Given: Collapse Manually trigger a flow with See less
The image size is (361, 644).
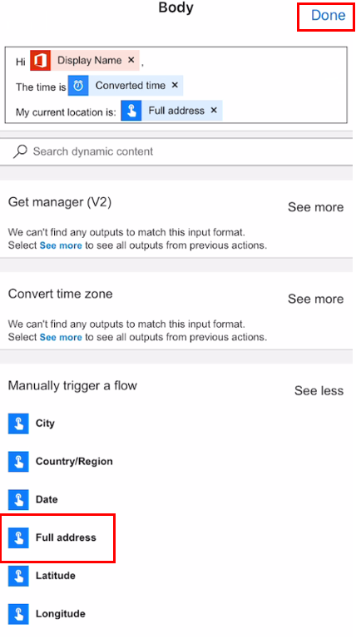Looking at the screenshot, I should (x=319, y=390).
